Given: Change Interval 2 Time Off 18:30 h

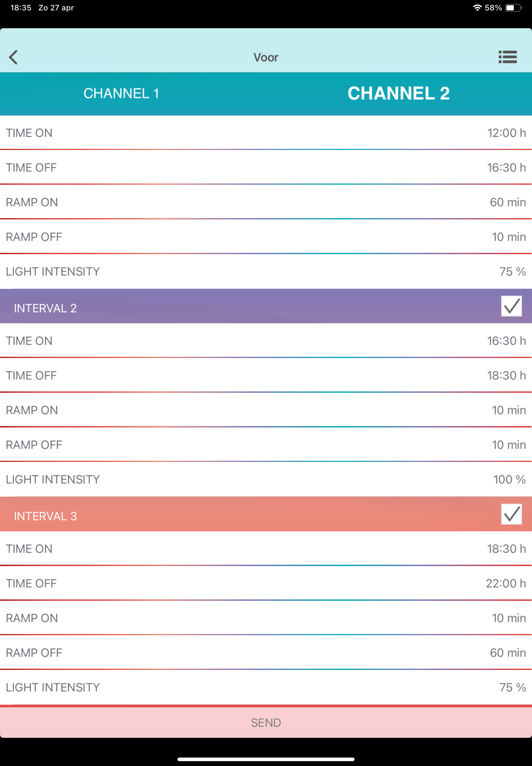Looking at the screenshot, I should point(266,376).
